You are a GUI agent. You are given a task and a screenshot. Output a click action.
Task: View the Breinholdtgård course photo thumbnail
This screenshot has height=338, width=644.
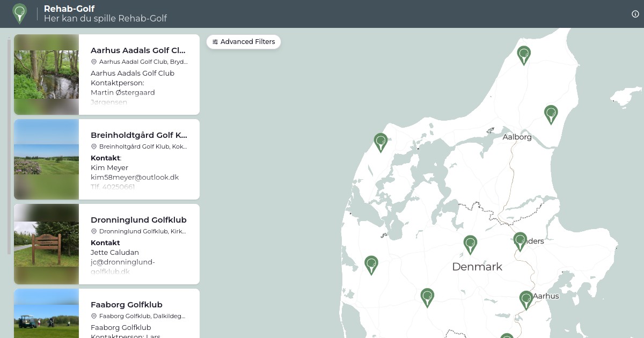[x=46, y=159]
